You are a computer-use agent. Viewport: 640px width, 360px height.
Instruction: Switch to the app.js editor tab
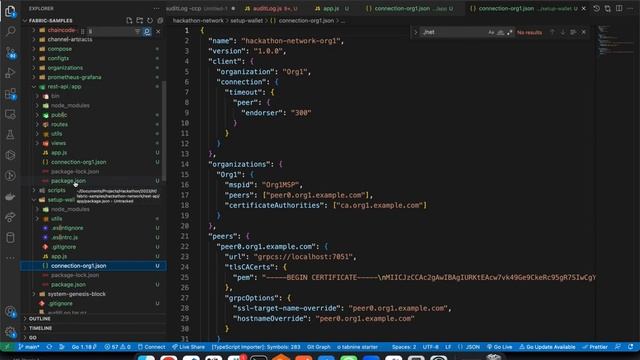coord(331,8)
